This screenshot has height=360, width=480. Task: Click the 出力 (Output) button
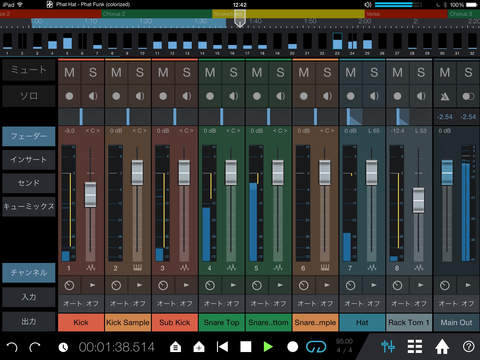pyautogui.click(x=29, y=321)
